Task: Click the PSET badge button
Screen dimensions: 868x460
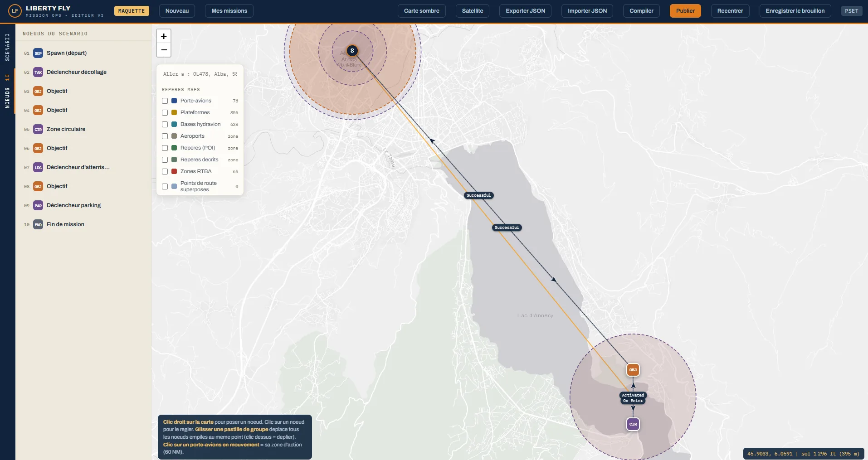Action: pos(852,11)
